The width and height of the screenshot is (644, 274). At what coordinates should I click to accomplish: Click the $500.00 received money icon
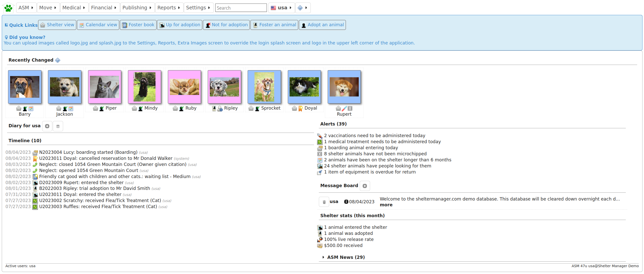pos(320,246)
